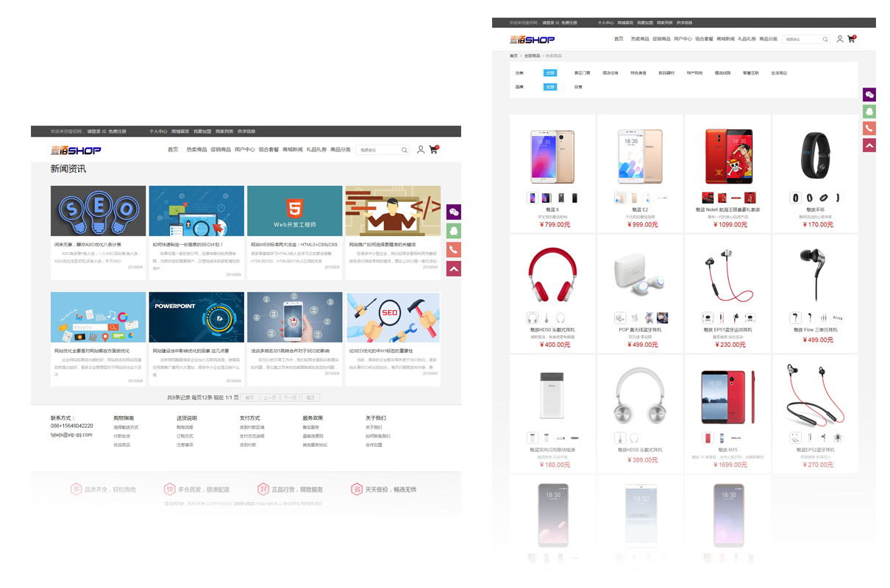Click the 魅族 M15 product title
The image size is (890, 588).
coord(727,450)
